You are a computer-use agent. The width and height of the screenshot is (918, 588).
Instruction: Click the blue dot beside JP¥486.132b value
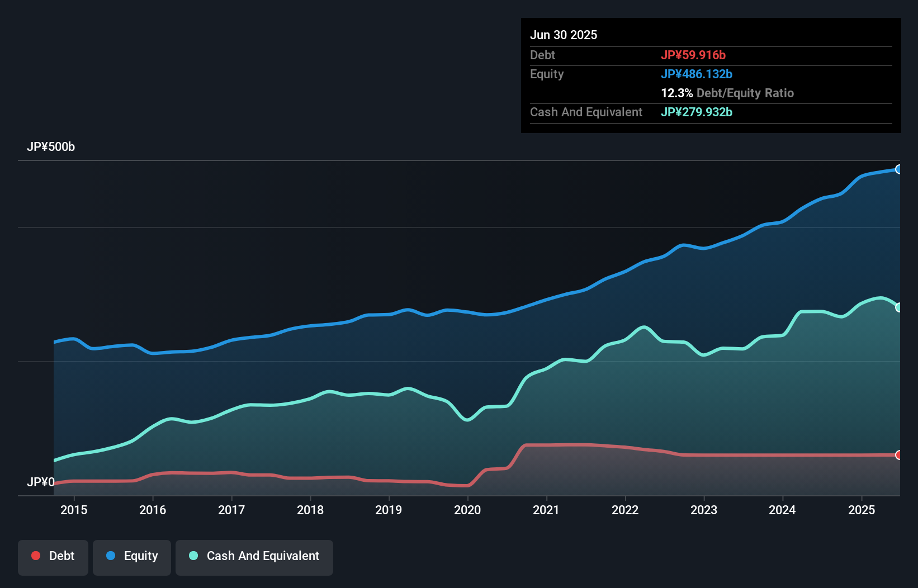click(x=697, y=74)
